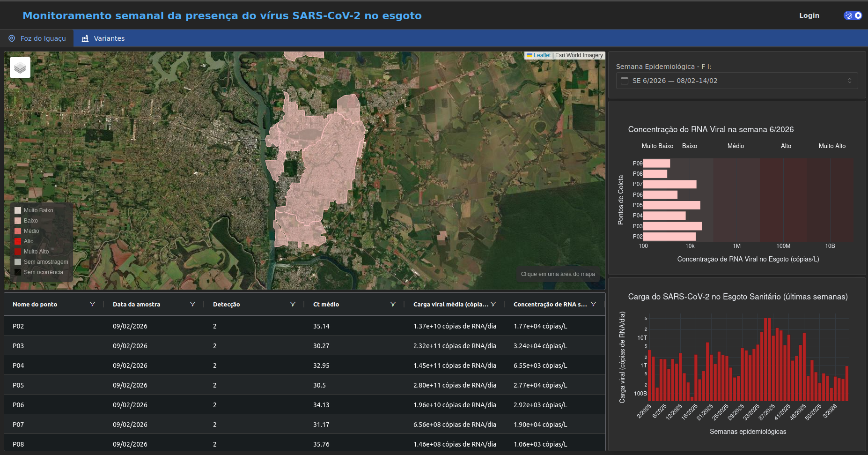Click filter icon for Data da amostra column
This screenshot has width=868, height=455.
(192, 304)
